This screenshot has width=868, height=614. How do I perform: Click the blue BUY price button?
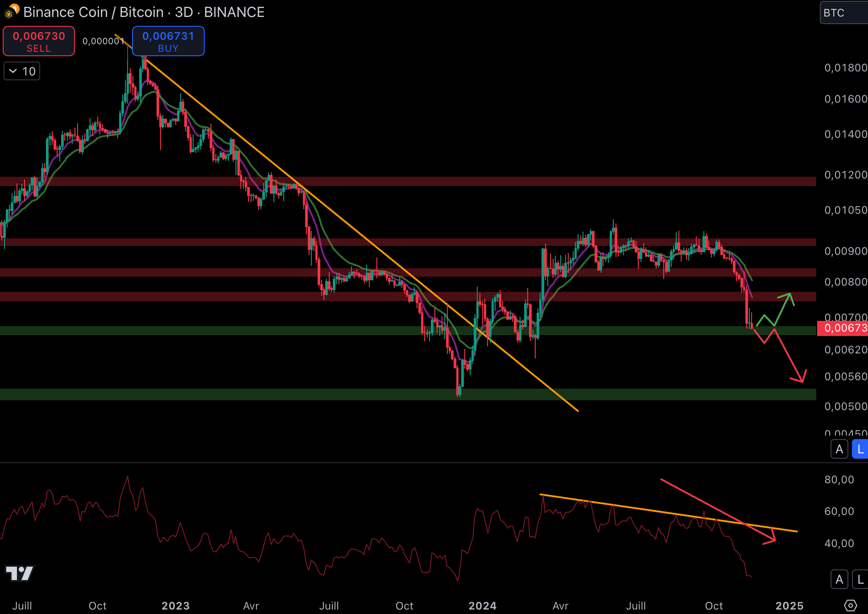[x=168, y=41]
